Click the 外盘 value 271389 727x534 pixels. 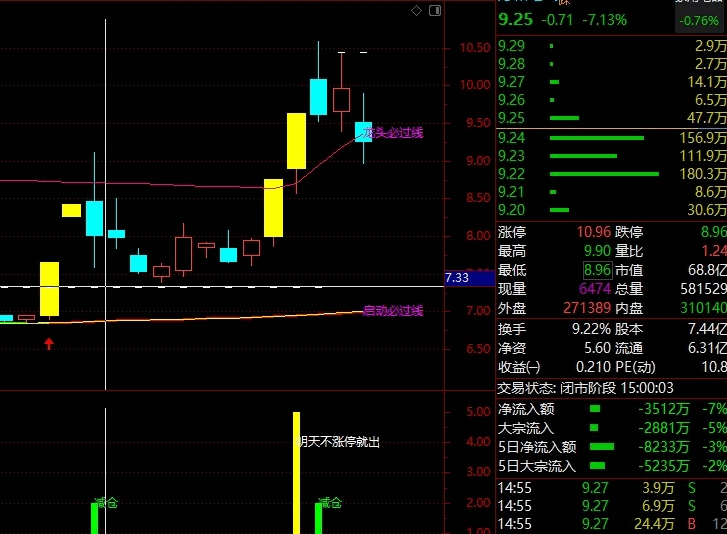(587, 308)
